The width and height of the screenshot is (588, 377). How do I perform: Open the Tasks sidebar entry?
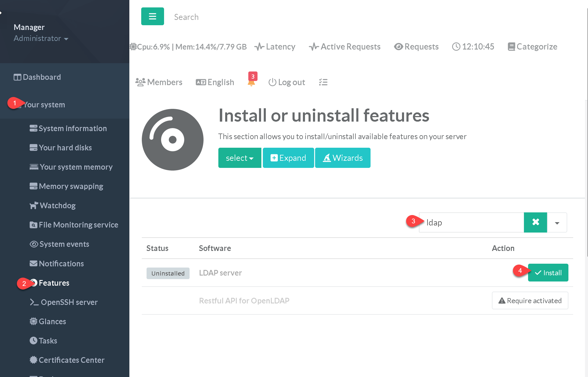(48, 341)
